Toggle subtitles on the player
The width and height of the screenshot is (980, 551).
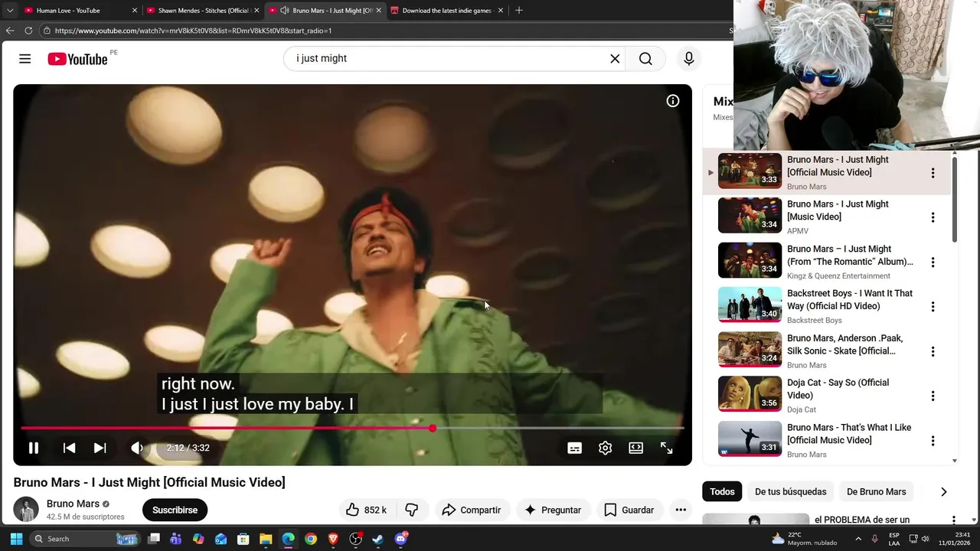574,448
